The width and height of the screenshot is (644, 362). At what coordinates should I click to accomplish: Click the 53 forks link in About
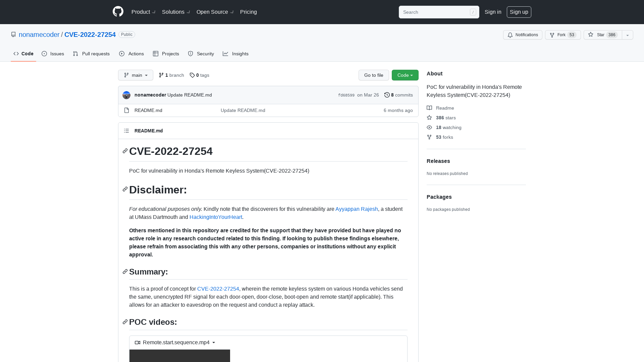pos(440,137)
